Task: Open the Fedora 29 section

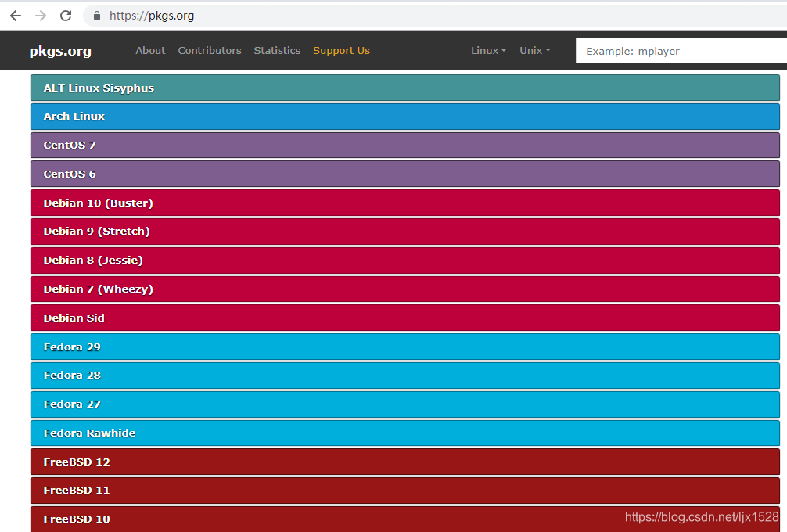Action: [405, 347]
